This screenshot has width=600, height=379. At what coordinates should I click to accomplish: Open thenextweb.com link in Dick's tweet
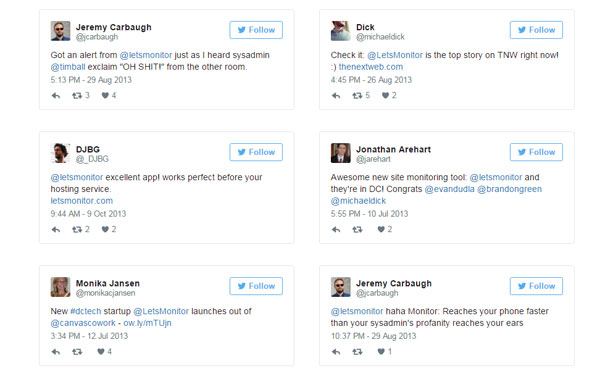coord(370,67)
